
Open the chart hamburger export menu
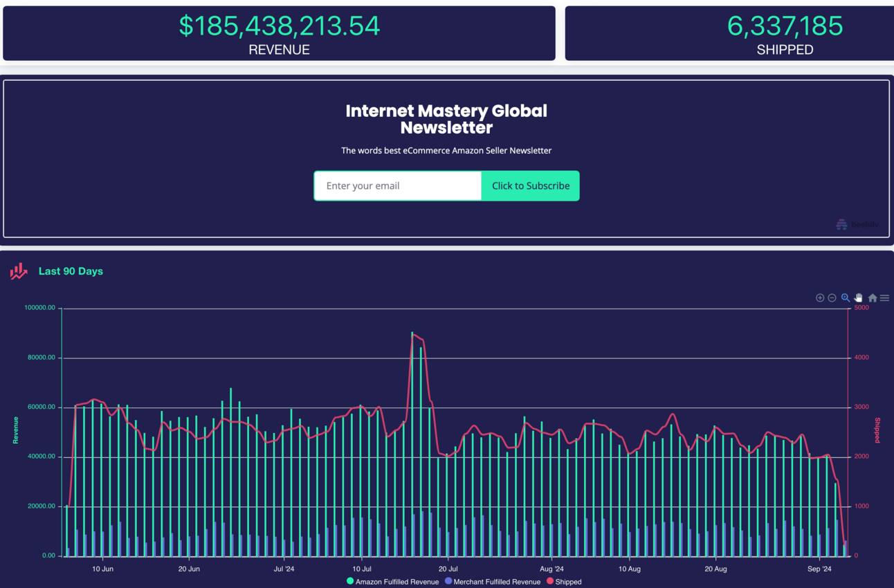(x=884, y=297)
